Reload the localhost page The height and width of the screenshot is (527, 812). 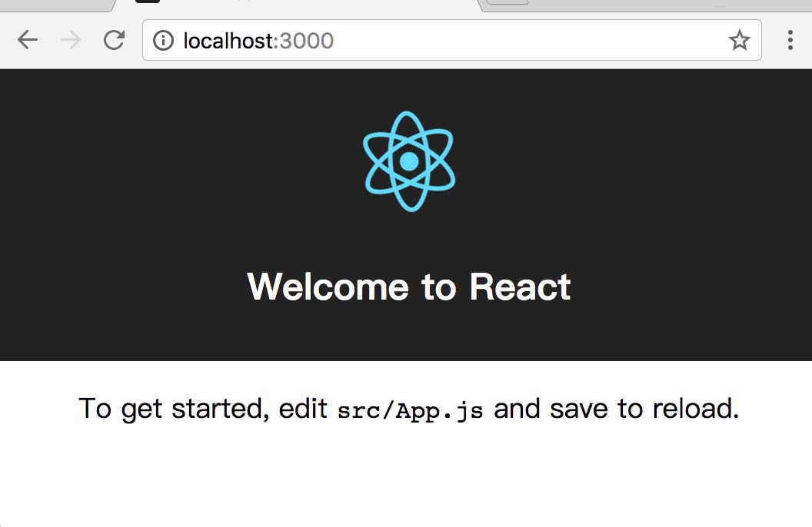pyautogui.click(x=114, y=40)
